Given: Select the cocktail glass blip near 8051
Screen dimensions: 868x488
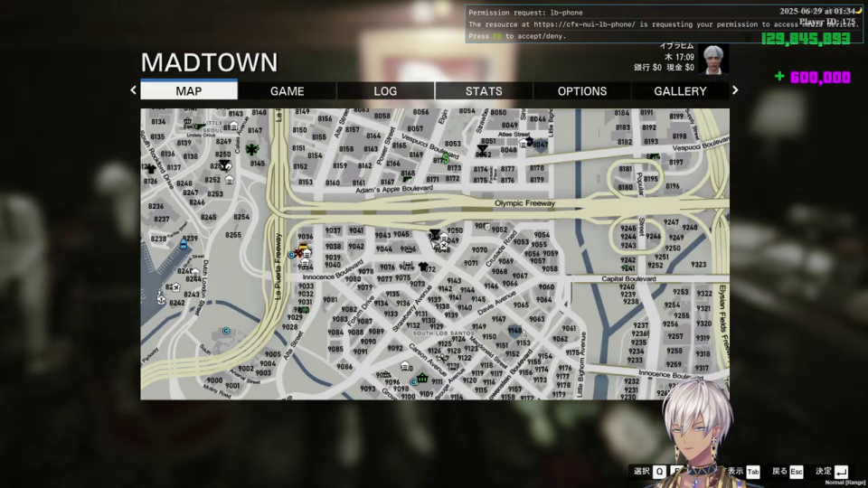Looking at the screenshot, I should pyautogui.click(x=482, y=148).
